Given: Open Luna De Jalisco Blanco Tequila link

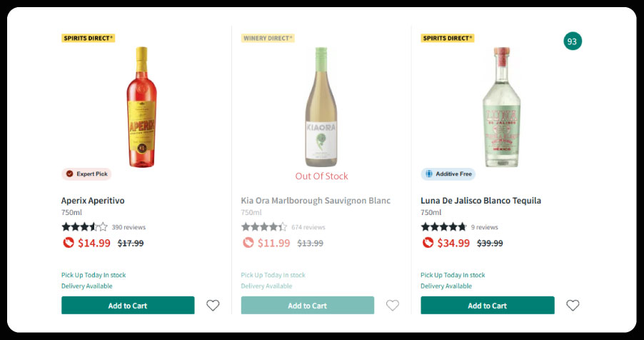Looking at the screenshot, I should pos(481,201).
